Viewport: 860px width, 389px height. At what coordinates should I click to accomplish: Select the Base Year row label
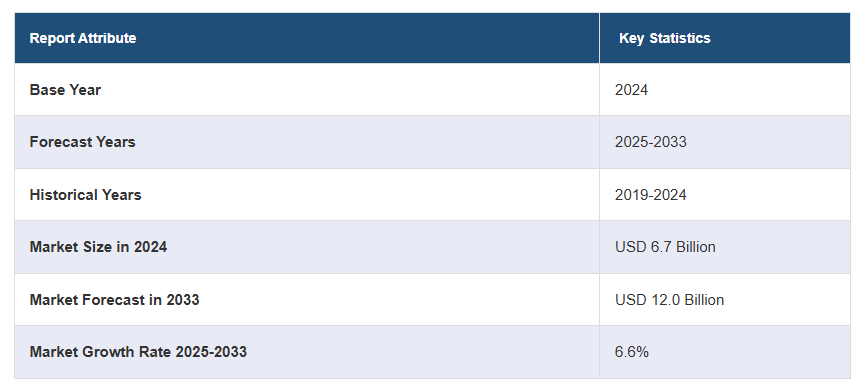65,89
